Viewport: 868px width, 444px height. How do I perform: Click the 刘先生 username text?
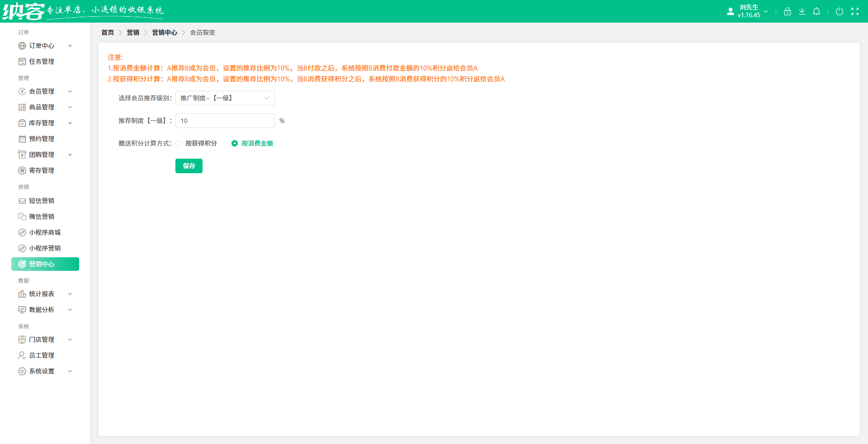click(749, 7)
